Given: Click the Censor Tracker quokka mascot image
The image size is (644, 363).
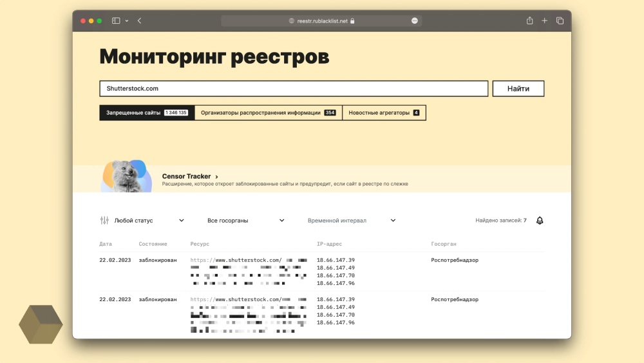Looking at the screenshot, I should coord(126,177).
